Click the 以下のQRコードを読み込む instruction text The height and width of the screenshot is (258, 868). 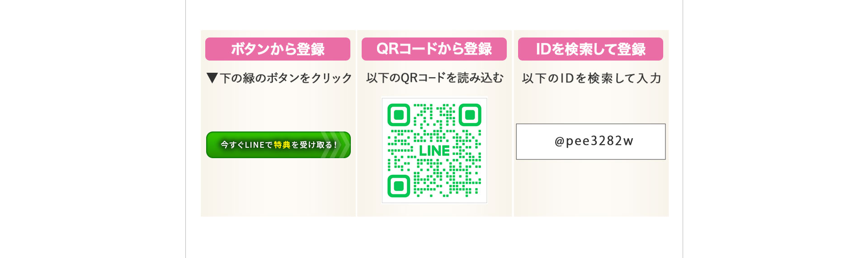434,78
